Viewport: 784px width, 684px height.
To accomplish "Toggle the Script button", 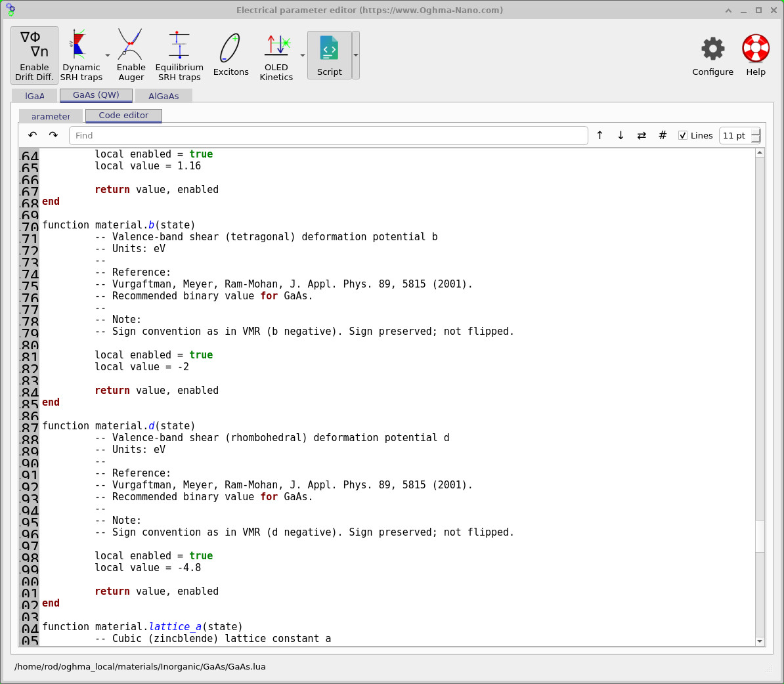I will click(x=330, y=55).
